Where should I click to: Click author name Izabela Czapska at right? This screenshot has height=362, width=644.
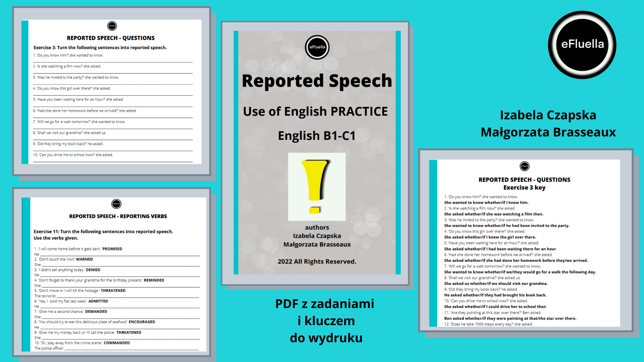(x=548, y=115)
